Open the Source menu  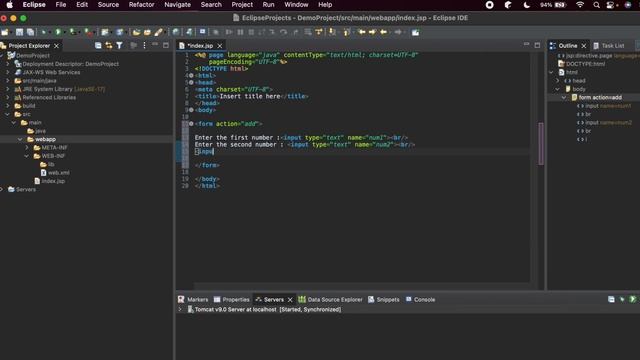coord(108,5)
